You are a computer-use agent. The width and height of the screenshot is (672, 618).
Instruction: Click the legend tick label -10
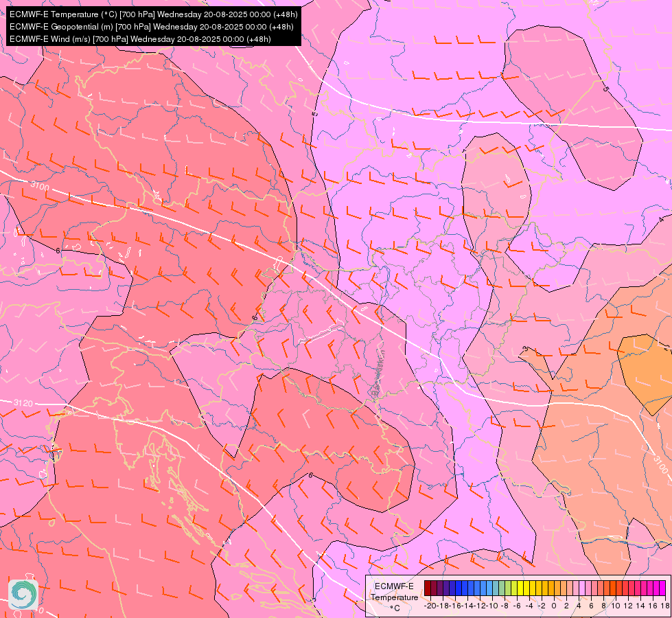tap(493, 606)
